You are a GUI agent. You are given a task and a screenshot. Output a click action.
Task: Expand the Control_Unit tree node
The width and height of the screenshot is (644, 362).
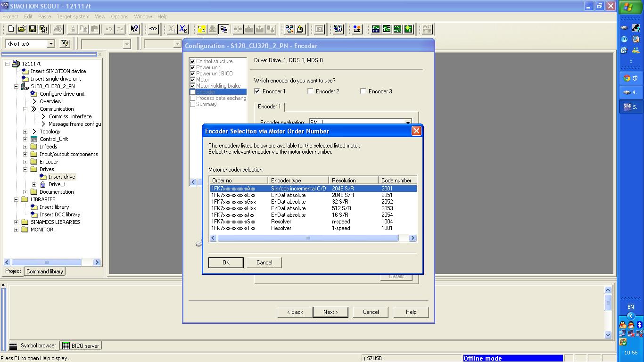25,139
